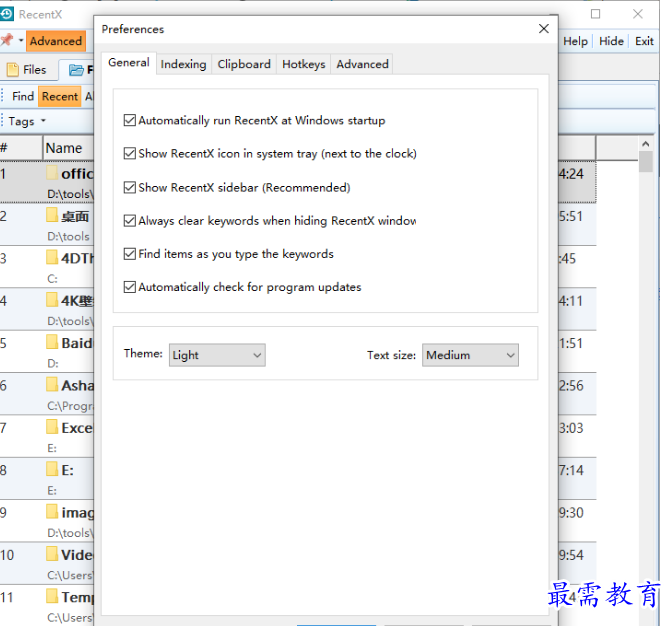
Task: Click the time value 2:56
Action: pyautogui.click(x=571, y=385)
